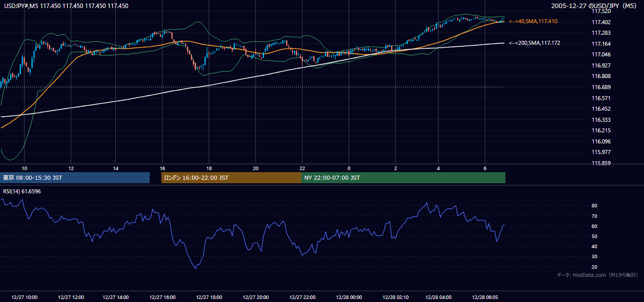
Task: Click hour label 0 under price chart
Action: pyautogui.click(x=349, y=168)
